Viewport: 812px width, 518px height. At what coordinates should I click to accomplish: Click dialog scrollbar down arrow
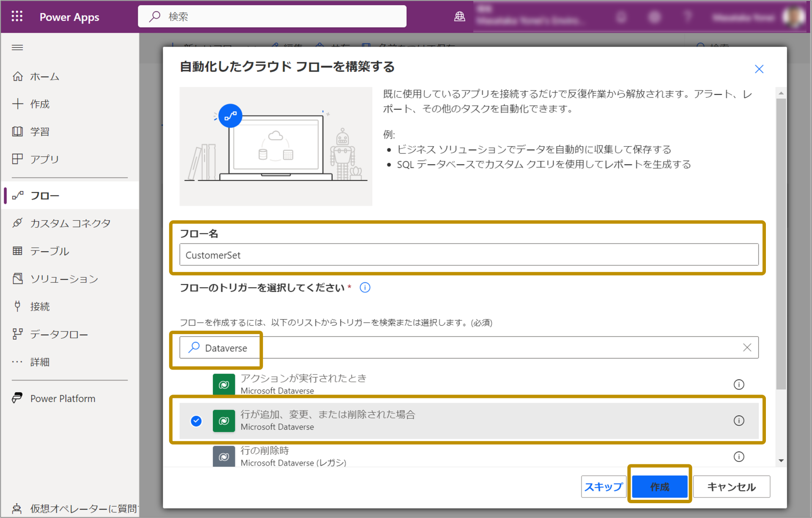click(x=781, y=460)
